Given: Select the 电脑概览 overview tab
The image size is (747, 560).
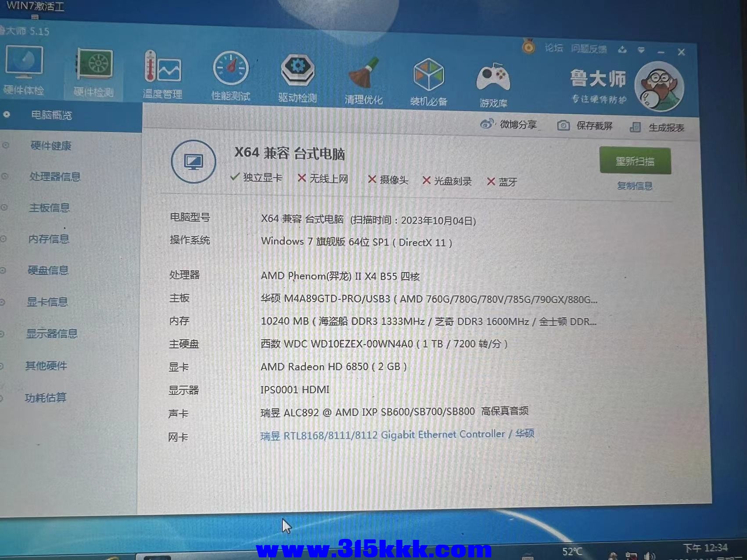Looking at the screenshot, I should click(x=52, y=115).
